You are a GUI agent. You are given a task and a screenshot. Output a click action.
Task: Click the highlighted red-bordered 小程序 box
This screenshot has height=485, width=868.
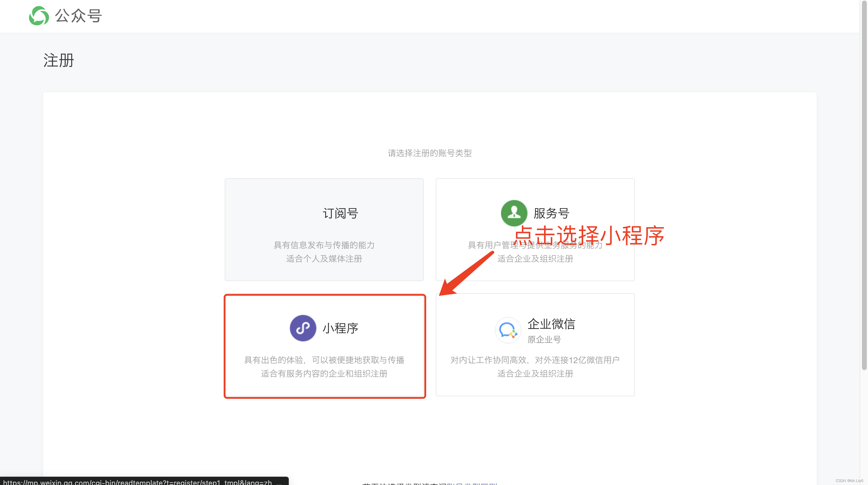coord(325,346)
